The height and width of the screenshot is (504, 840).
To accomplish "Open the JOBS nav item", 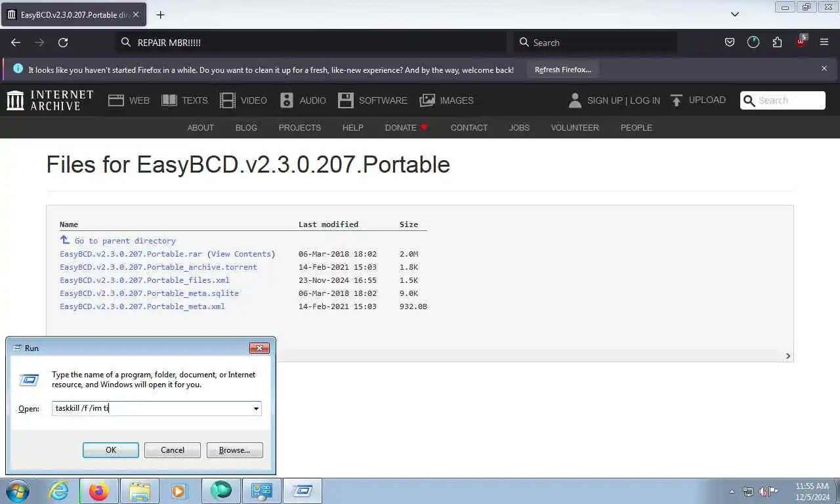I will 519,127.
